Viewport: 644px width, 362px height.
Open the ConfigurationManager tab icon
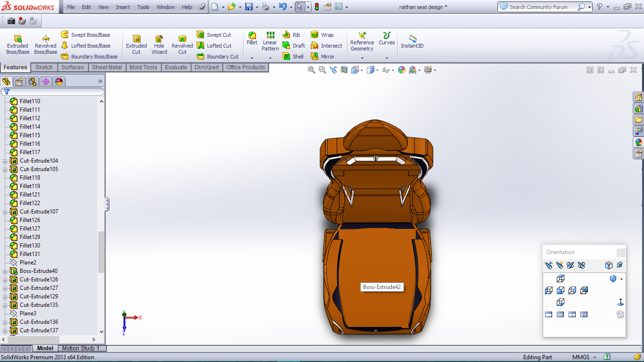click(33, 82)
